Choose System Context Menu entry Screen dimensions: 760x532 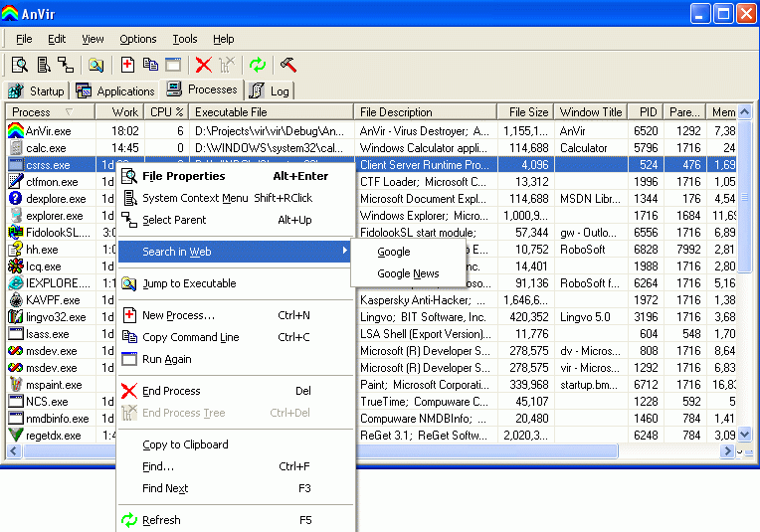pos(236,198)
